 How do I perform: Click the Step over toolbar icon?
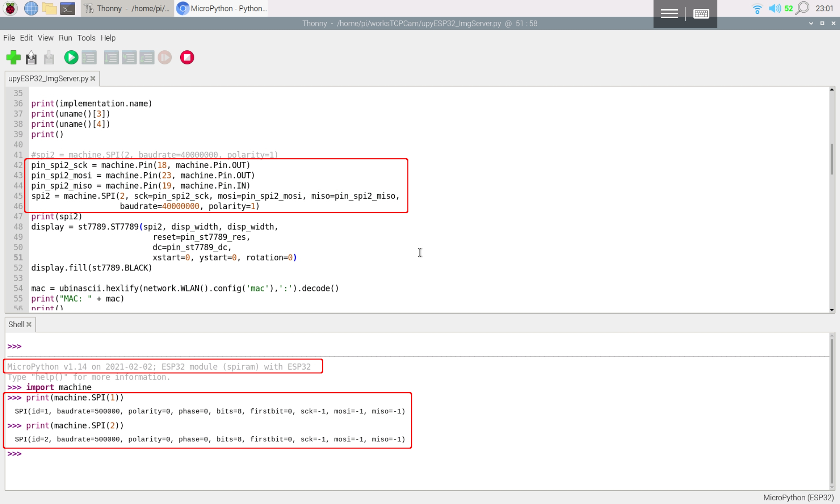tap(111, 58)
